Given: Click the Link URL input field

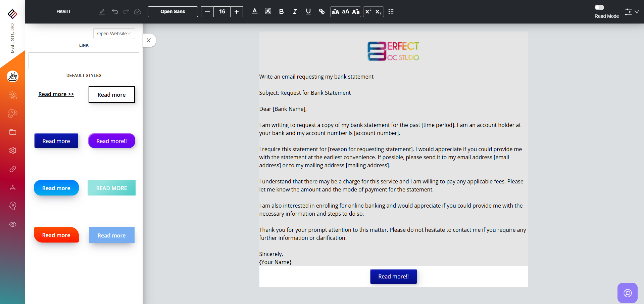Looking at the screenshot, I should pyautogui.click(x=84, y=61).
